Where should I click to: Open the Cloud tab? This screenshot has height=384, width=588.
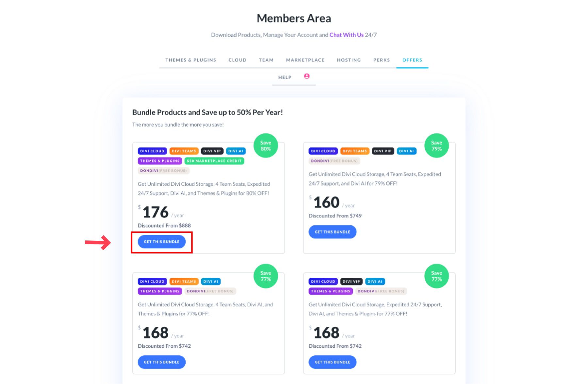click(237, 60)
